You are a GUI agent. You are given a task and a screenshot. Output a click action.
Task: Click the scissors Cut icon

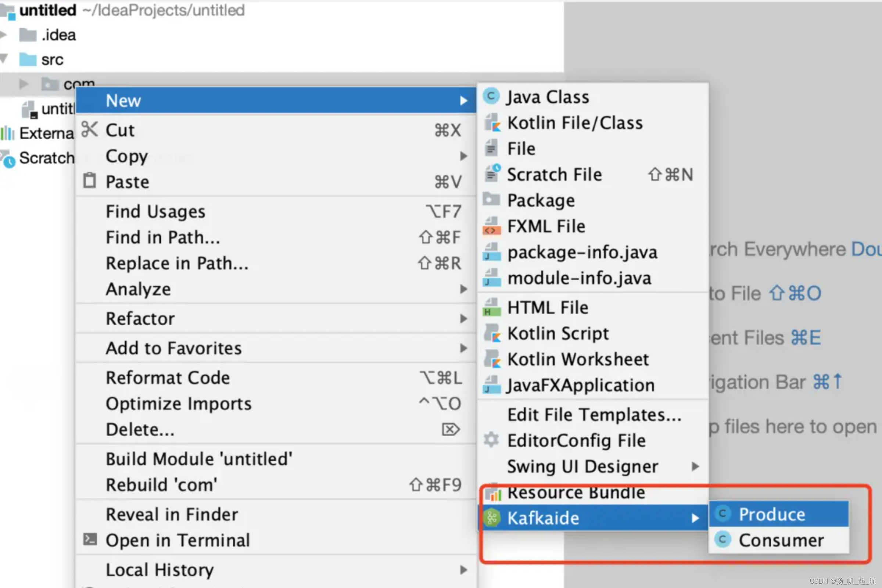point(89,129)
